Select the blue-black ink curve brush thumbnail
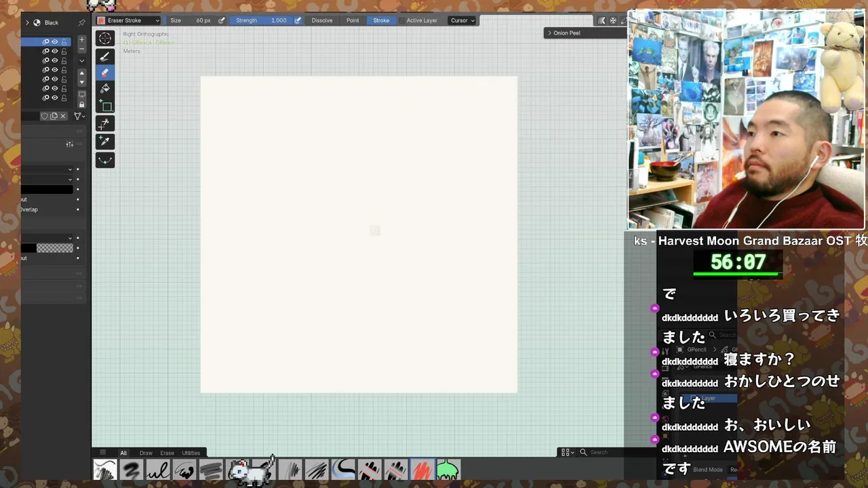This screenshot has height=488, width=868. [x=343, y=470]
